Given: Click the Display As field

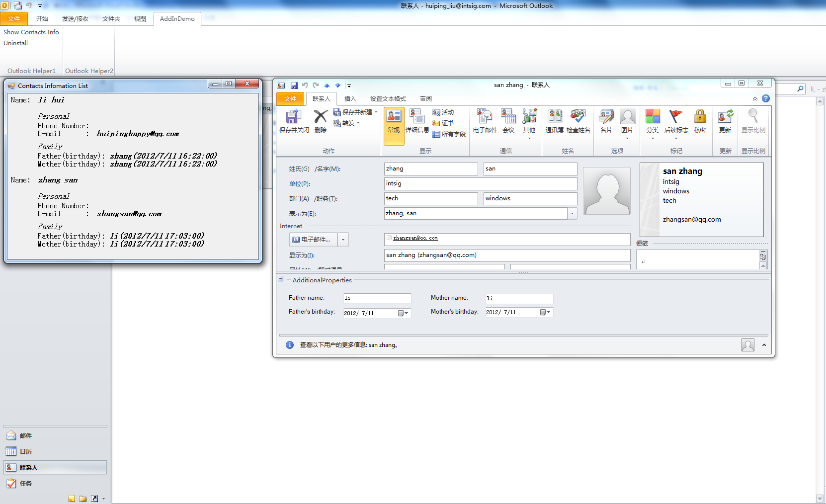Looking at the screenshot, I should tap(507, 255).
